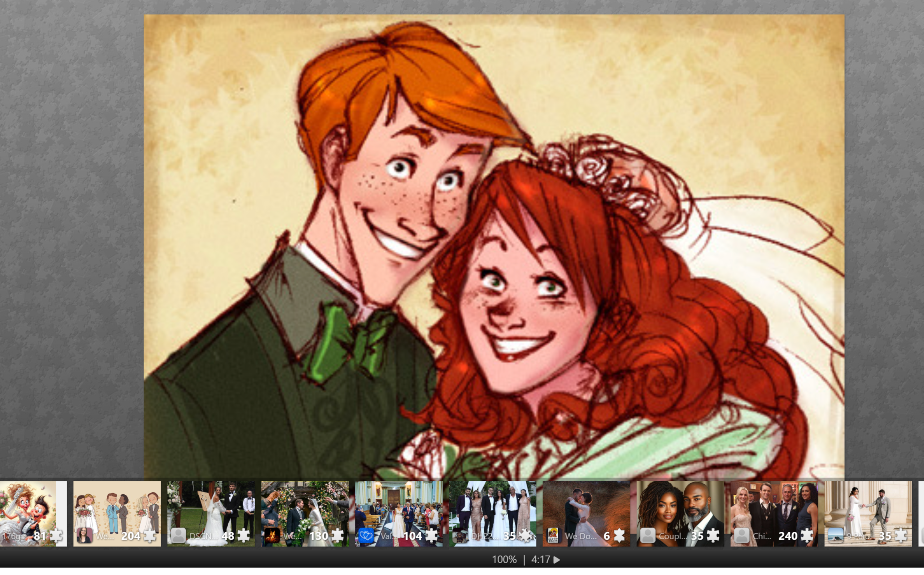Click the campfire avatar on the 130-piece puzzle
Image resolution: width=924 pixels, height=575 pixels.
[x=272, y=536]
